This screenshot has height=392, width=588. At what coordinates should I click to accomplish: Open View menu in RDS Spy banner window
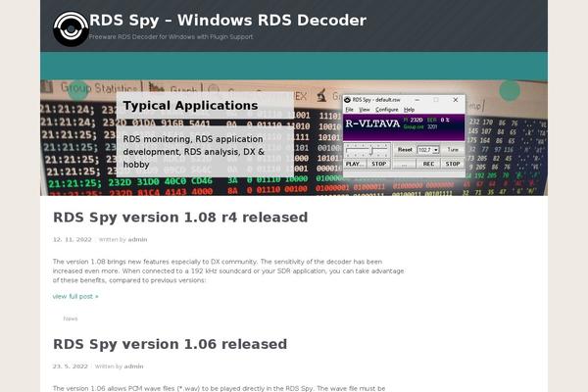365,110
